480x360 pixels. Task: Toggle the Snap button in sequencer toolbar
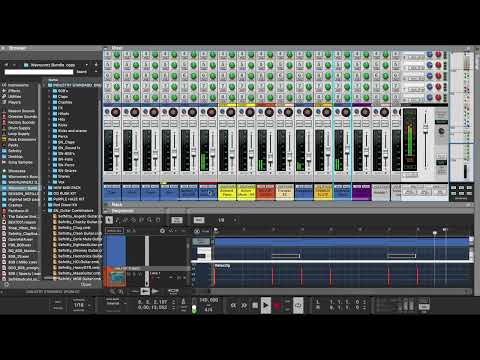click(x=199, y=220)
